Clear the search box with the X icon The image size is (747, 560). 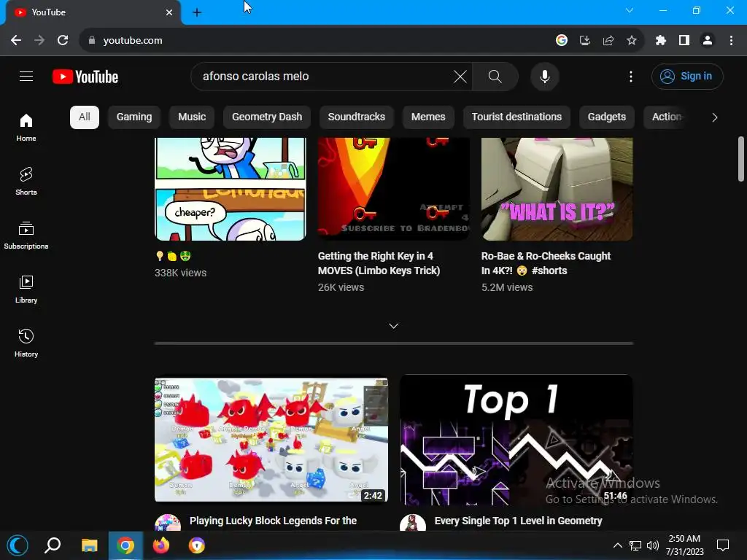tap(460, 76)
